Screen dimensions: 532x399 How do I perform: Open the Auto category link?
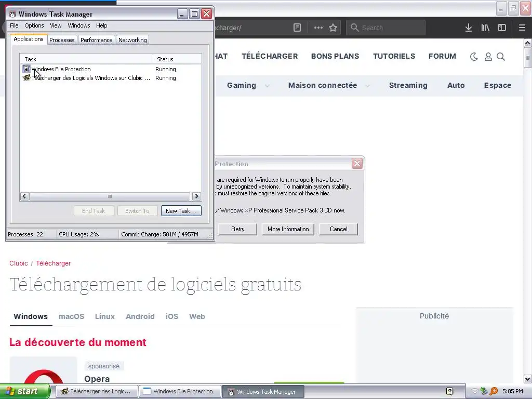pyautogui.click(x=456, y=86)
